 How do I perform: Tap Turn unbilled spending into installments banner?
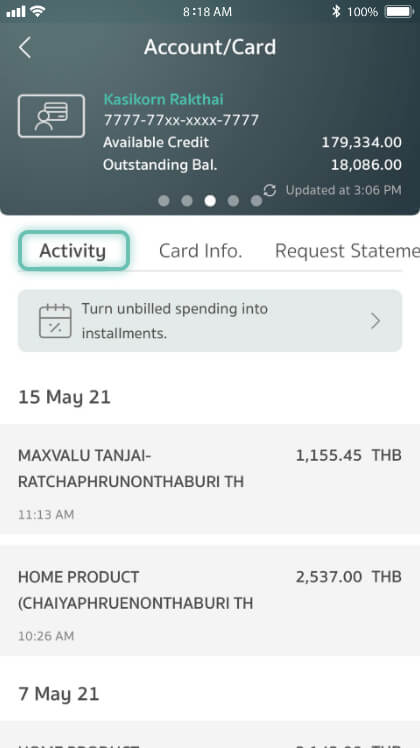(210, 321)
